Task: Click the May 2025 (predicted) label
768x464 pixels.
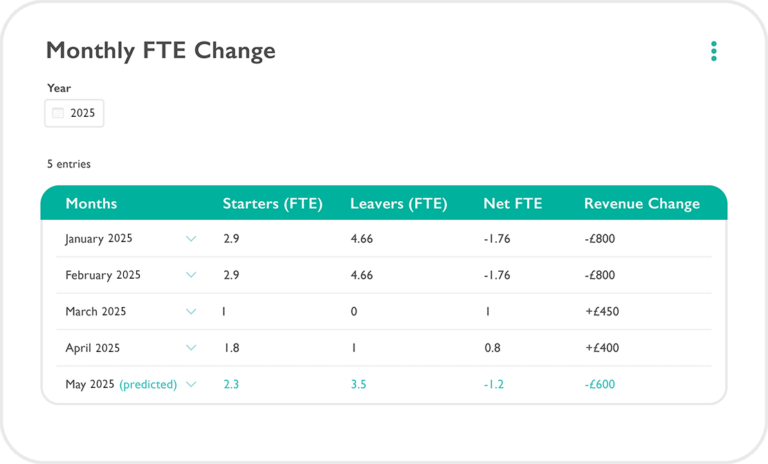Action: [x=120, y=384]
